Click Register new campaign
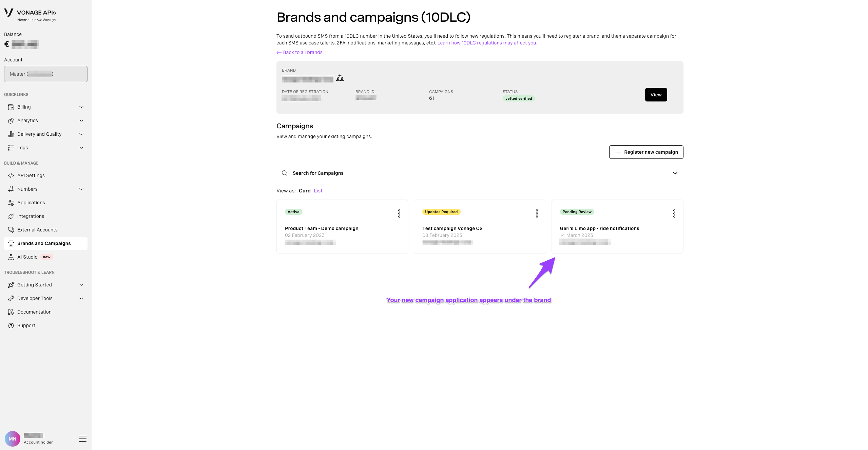 coord(646,152)
